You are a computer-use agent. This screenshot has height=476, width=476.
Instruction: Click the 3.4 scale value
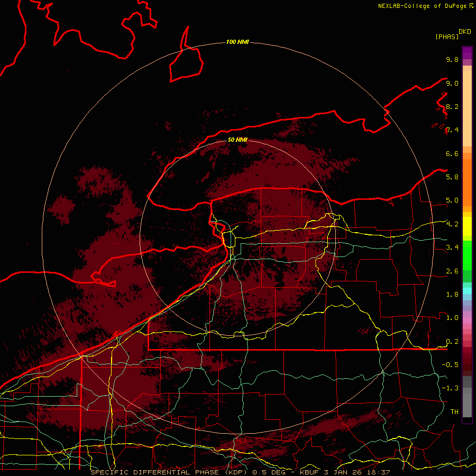click(452, 248)
